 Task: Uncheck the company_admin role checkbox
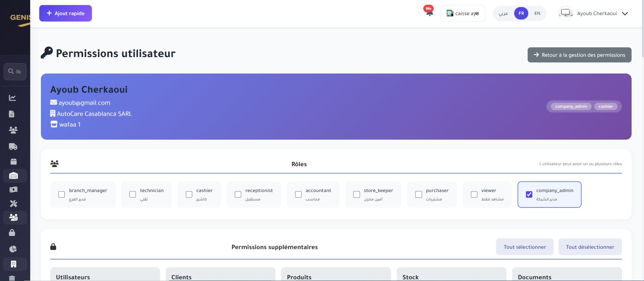click(x=529, y=194)
